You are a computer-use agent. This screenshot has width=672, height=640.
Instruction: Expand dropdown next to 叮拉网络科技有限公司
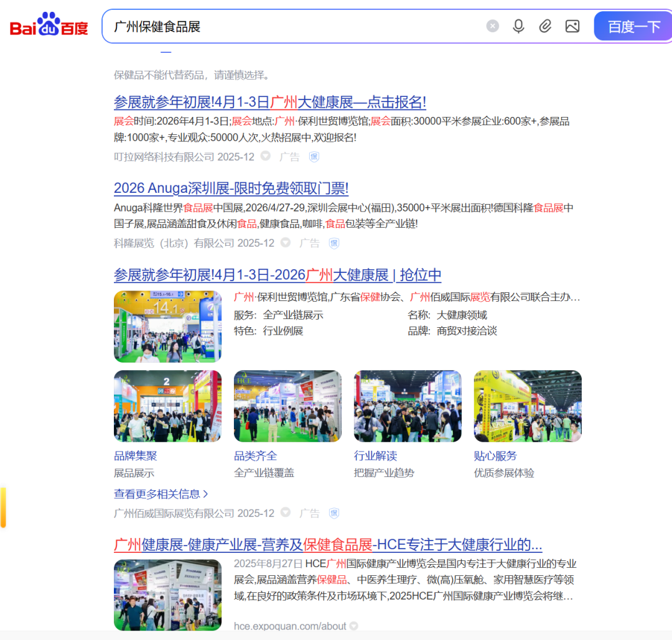[x=266, y=156]
